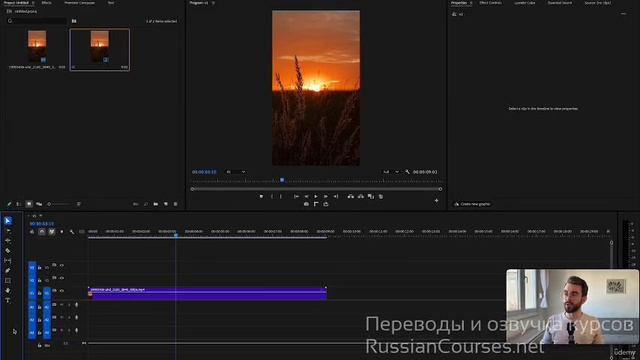Step back one frame
Screen dimensions: 640x360
tap(306, 196)
